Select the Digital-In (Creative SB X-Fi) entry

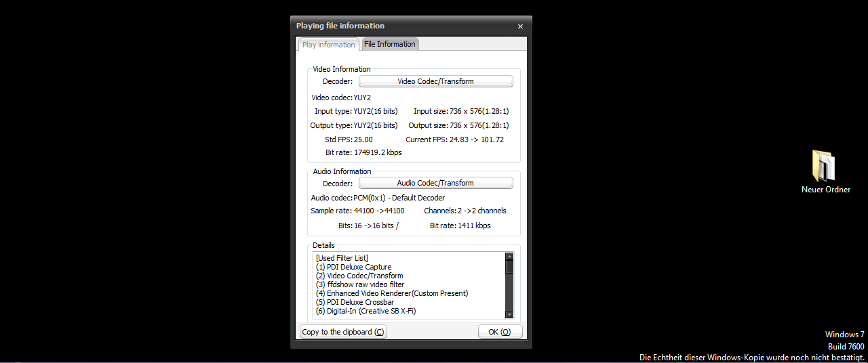pos(366,311)
